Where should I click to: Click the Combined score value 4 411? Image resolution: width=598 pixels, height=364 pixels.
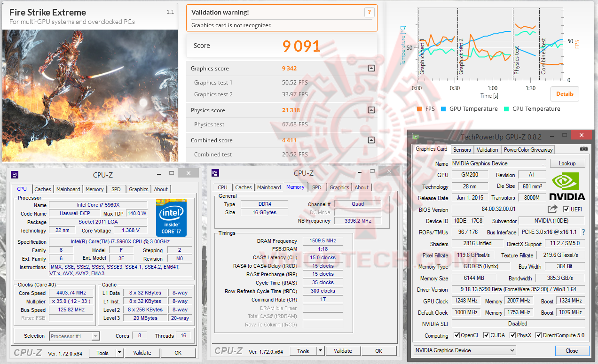click(289, 140)
